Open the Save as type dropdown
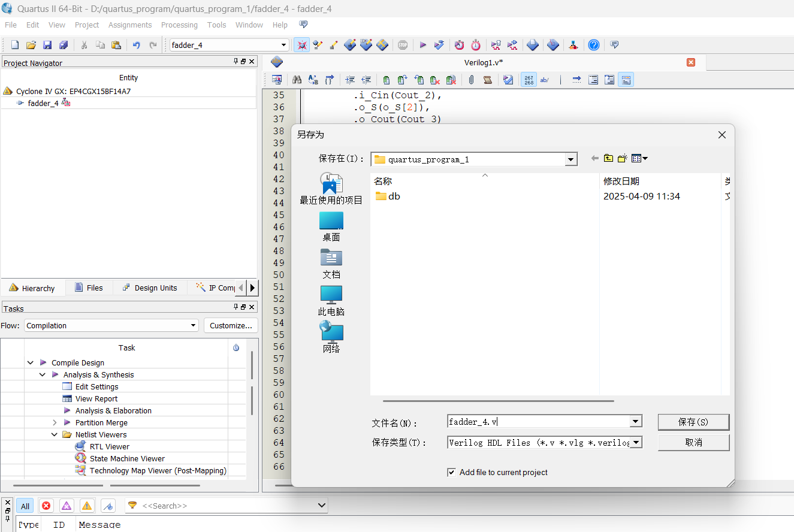 [x=636, y=443]
